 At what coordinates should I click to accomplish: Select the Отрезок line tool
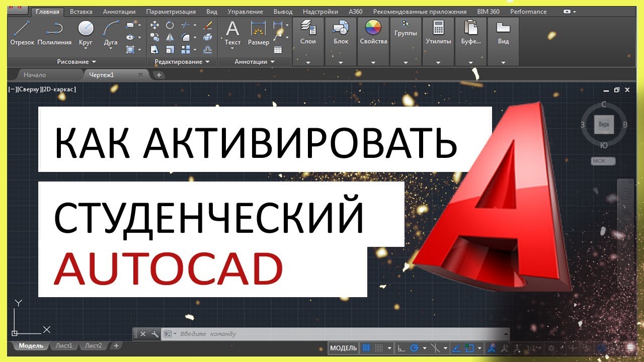(22, 33)
